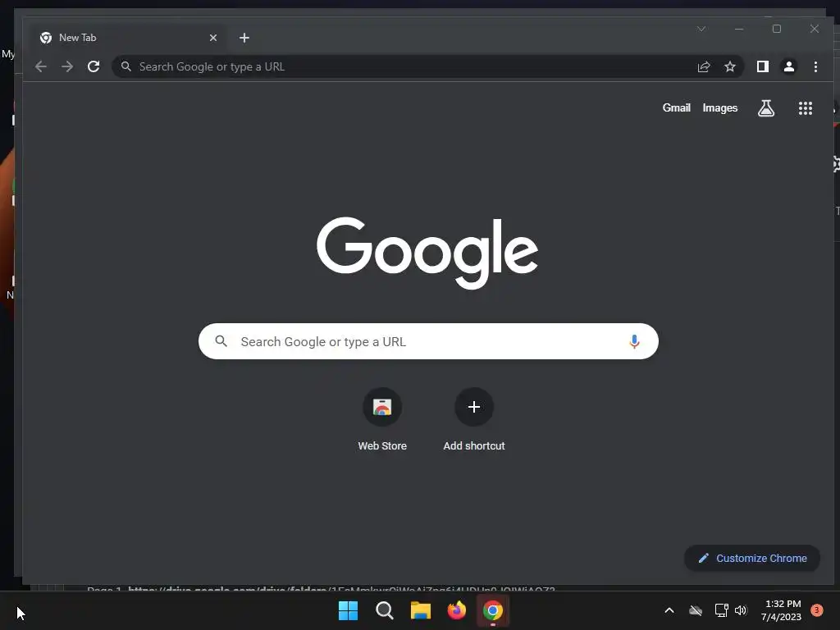Open the Windows Start menu
840x630 pixels.
[x=348, y=610]
